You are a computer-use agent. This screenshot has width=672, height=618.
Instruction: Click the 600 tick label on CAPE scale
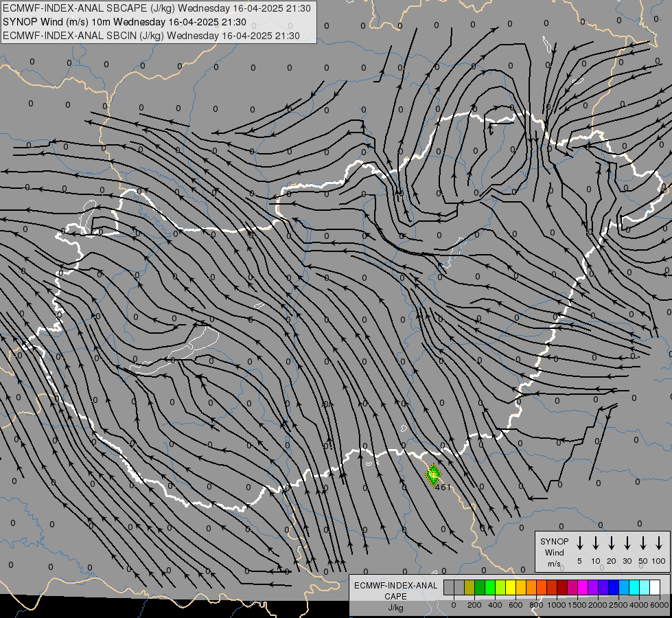coord(515,605)
